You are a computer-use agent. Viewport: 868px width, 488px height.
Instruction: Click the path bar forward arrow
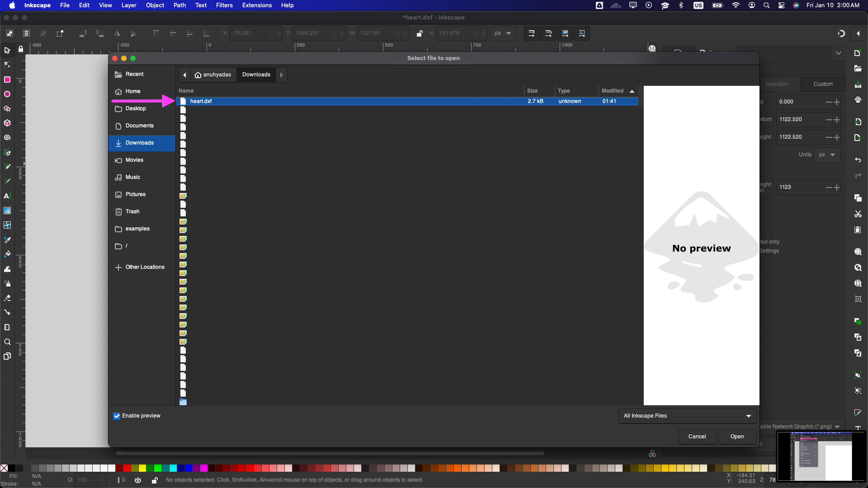coord(281,75)
